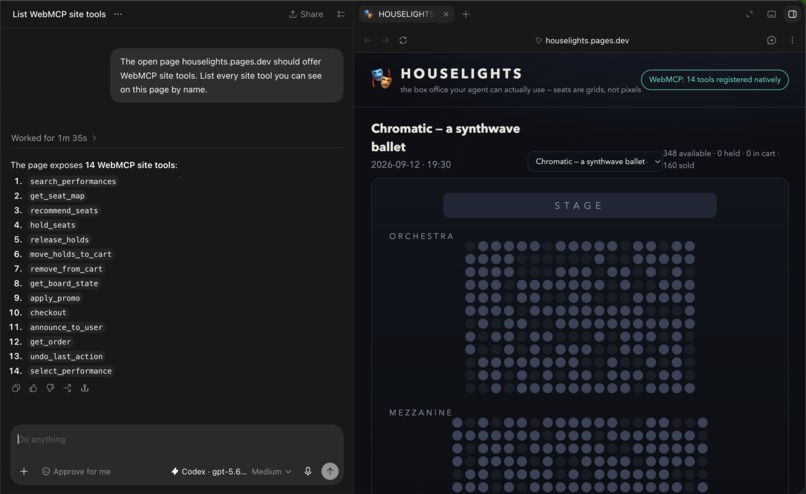Click the circular plus icon right of address bar

tap(771, 40)
